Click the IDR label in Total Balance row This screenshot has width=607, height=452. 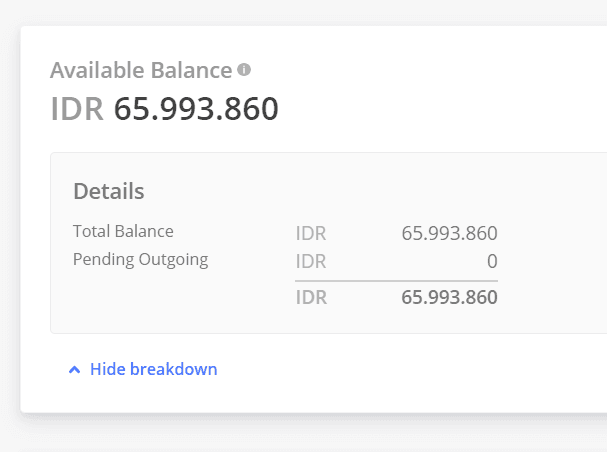311,234
